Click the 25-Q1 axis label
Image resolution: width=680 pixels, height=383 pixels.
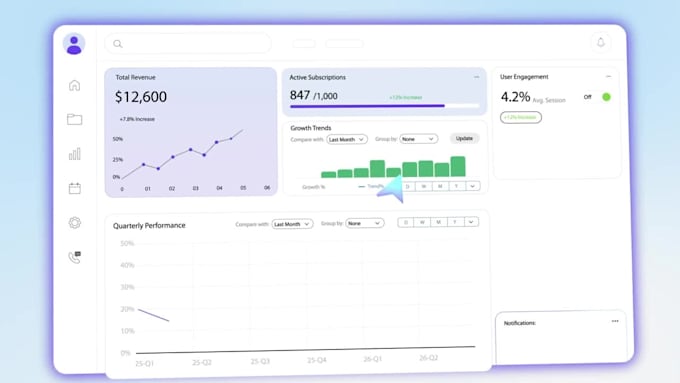tap(144, 363)
